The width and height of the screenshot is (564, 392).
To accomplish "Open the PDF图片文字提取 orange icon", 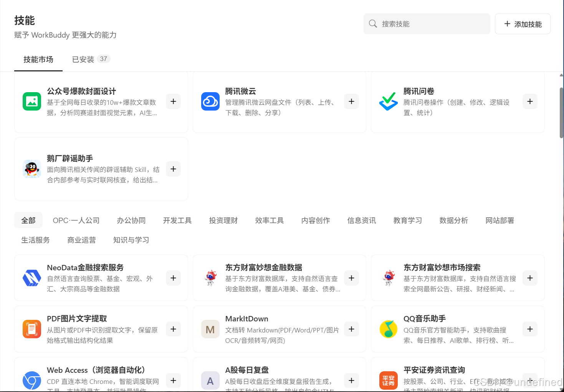I will (32, 329).
